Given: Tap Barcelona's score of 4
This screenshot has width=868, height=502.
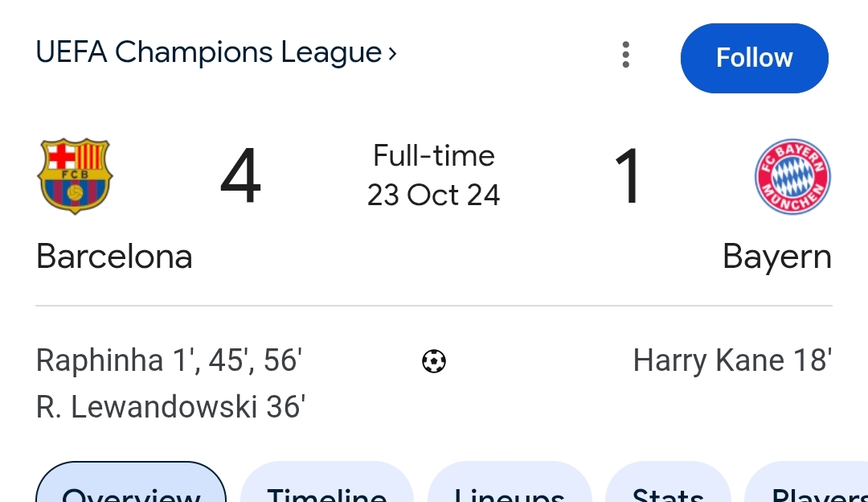Looking at the screenshot, I should pyautogui.click(x=240, y=176).
